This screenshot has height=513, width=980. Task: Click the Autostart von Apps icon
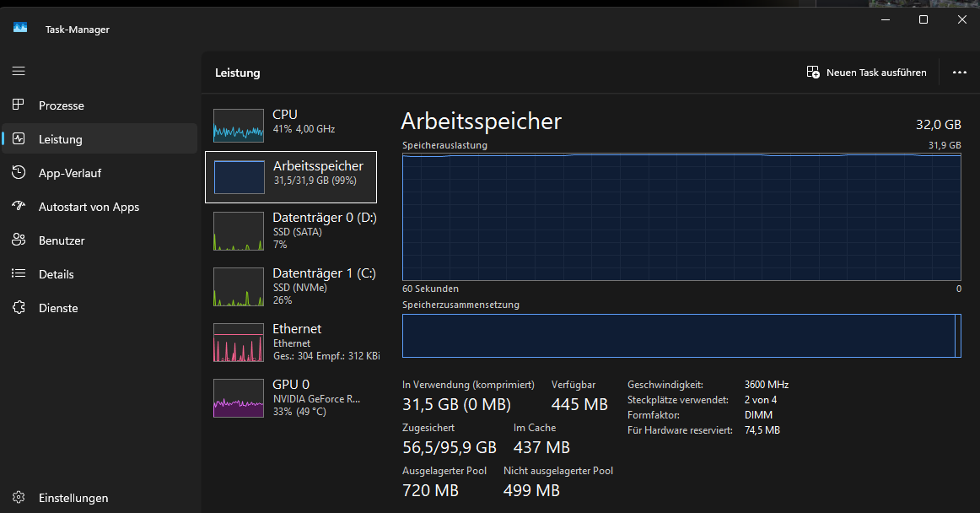[19, 206]
